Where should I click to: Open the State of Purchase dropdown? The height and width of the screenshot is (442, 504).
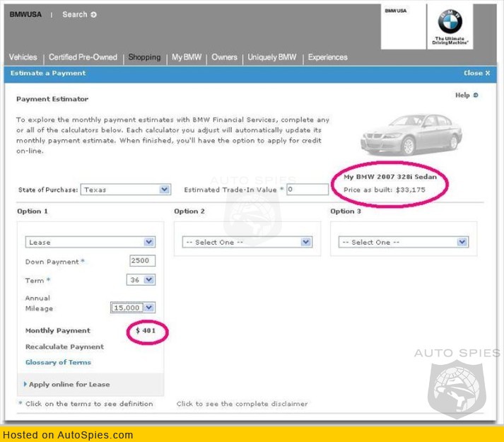[x=126, y=190]
